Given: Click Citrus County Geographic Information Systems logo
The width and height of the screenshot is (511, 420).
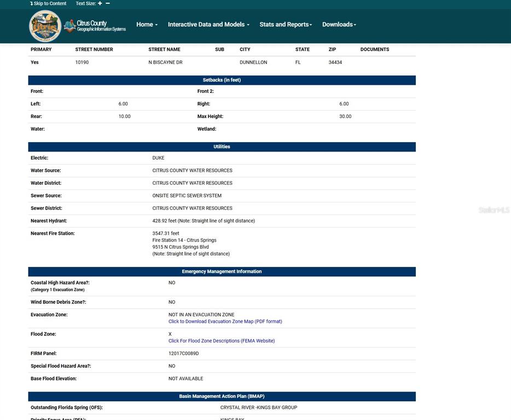Looking at the screenshot, I should click(x=95, y=26).
